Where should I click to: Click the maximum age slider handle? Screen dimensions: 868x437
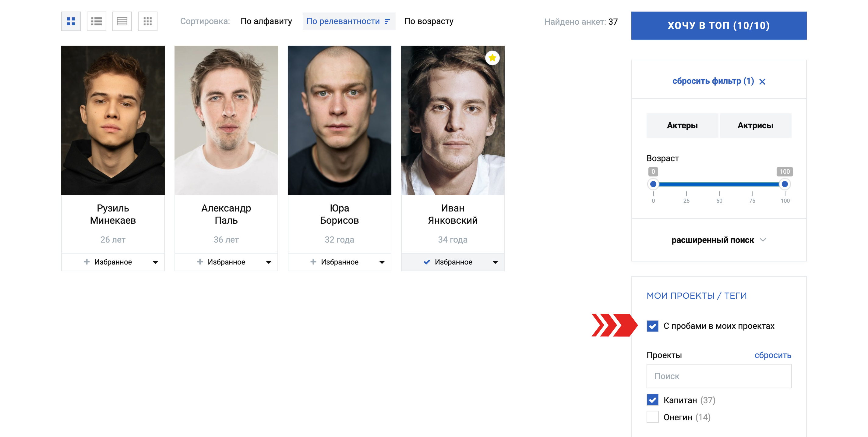tap(785, 184)
